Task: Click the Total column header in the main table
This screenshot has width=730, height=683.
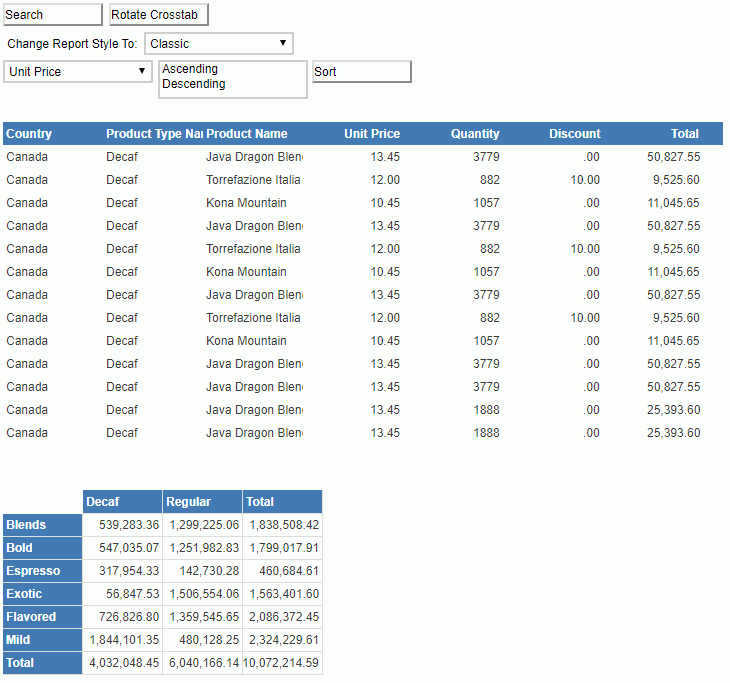Action: pos(685,134)
